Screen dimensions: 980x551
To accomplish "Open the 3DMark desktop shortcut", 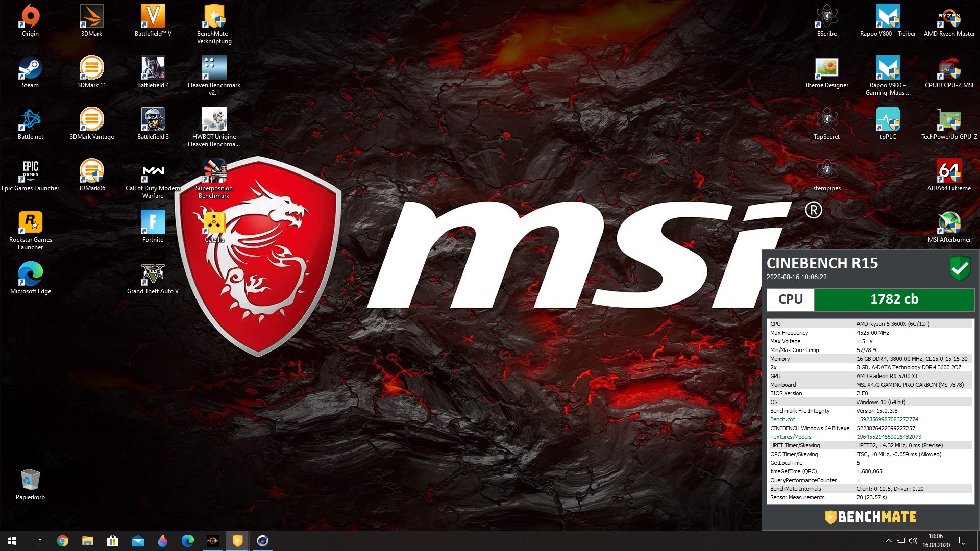I will click(x=92, y=21).
